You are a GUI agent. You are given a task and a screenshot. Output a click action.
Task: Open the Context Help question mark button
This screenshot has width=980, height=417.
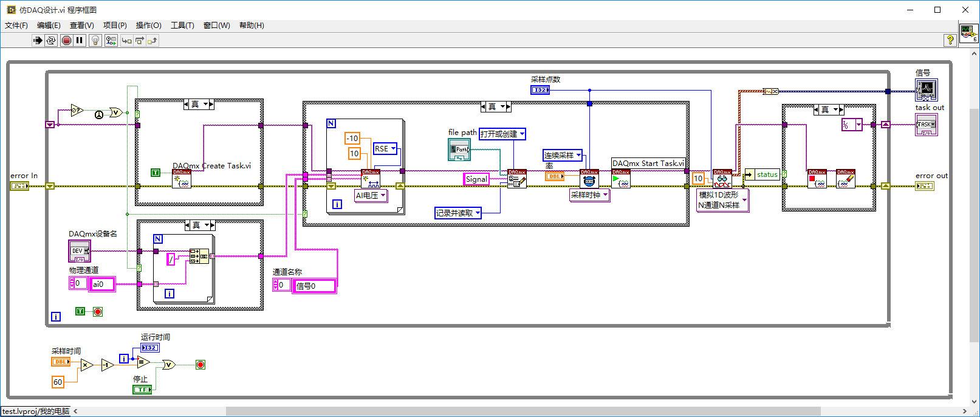point(950,40)
